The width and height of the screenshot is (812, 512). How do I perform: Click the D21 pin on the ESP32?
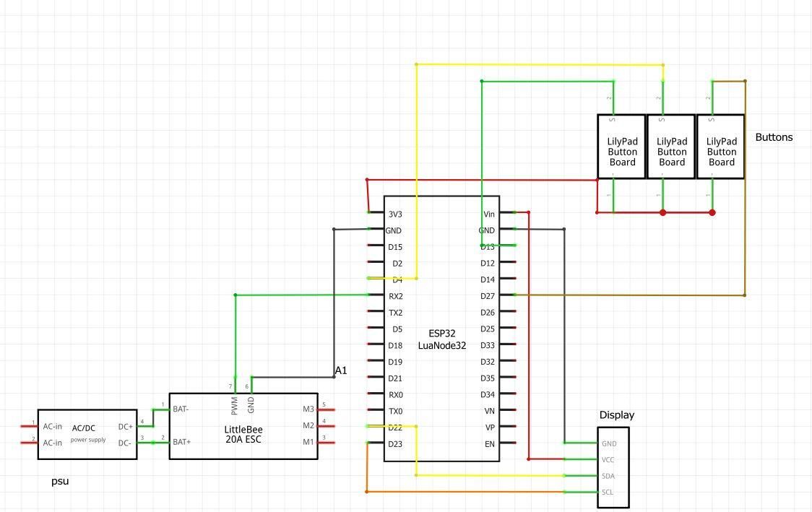376,378
